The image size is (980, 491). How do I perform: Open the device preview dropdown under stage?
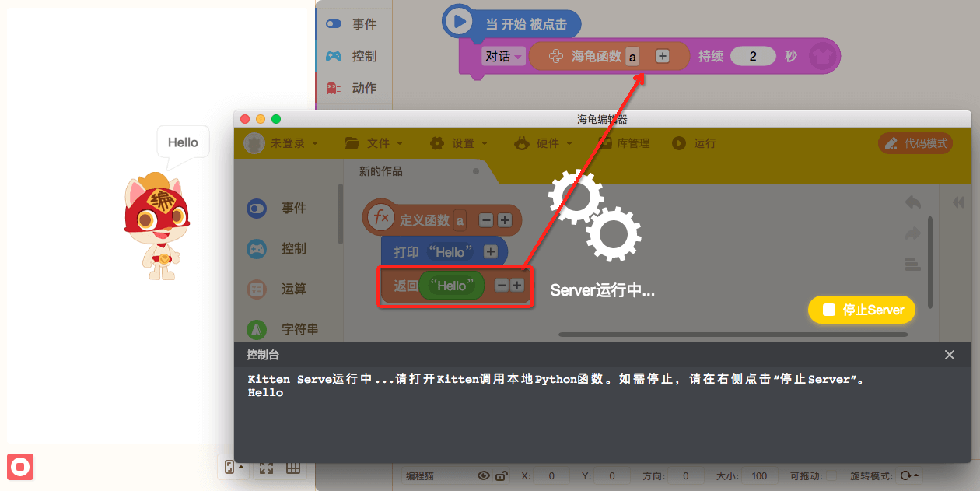pos(234,468)
